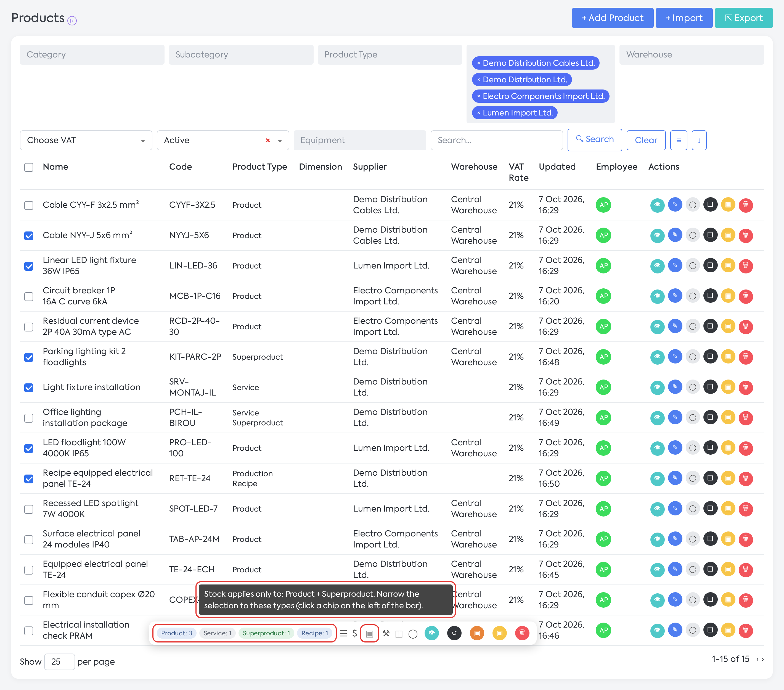Screen dimensions: 784x690
Task: Click the Export button
Action: point(744,18)
